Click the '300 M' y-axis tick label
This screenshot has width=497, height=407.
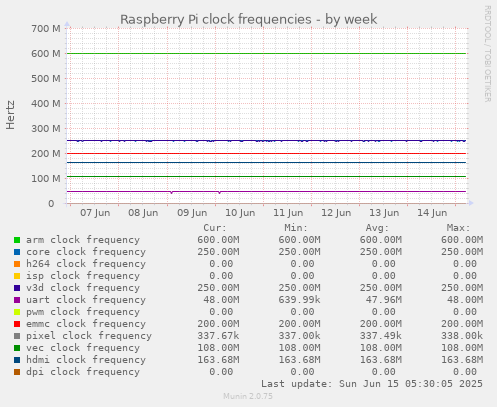46,129
